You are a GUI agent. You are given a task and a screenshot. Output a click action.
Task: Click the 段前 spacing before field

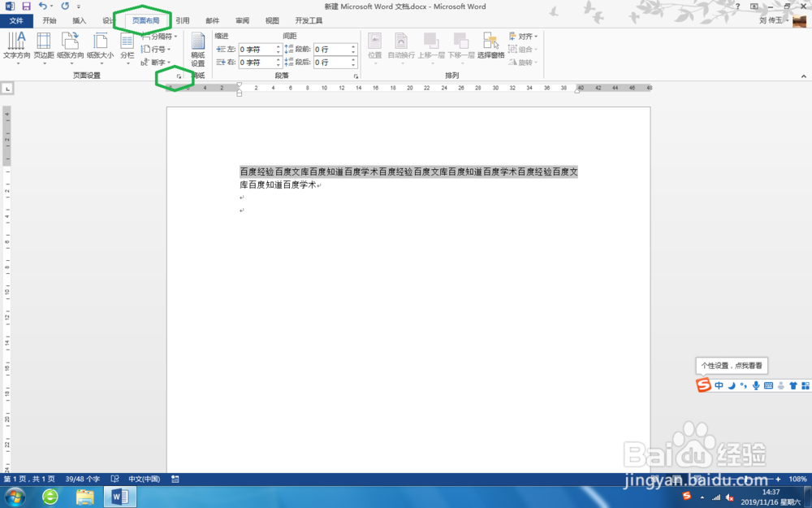(x=332, y=50)
